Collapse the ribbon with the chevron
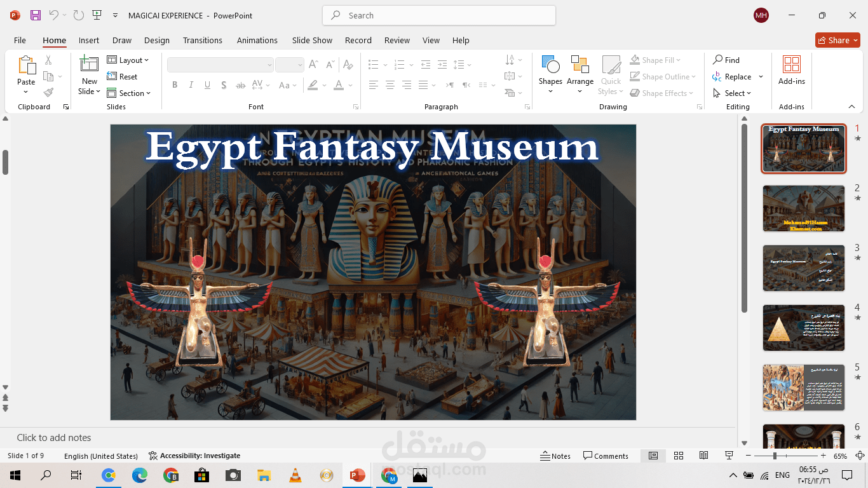The height and width of the screenshot is (488, 868). tap(852, 107)
